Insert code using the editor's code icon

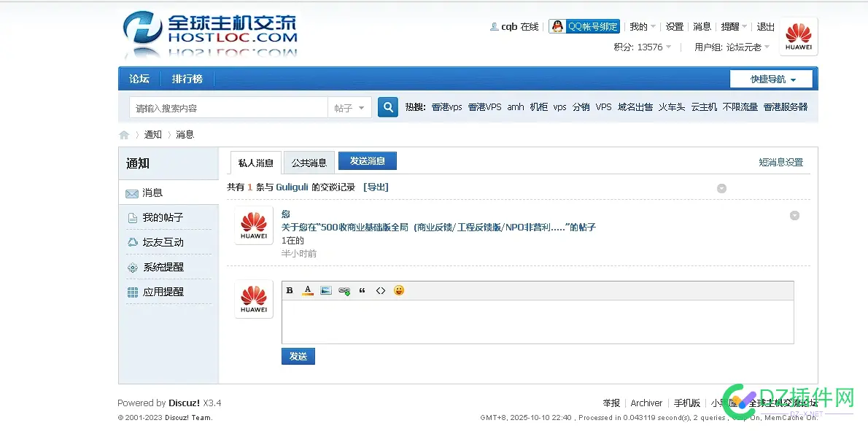click(380, 290)
